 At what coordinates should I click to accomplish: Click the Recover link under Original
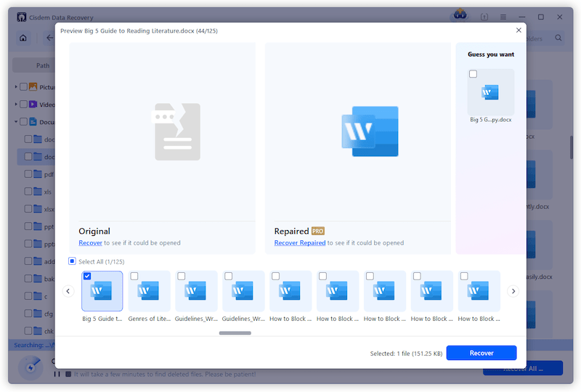90,242
